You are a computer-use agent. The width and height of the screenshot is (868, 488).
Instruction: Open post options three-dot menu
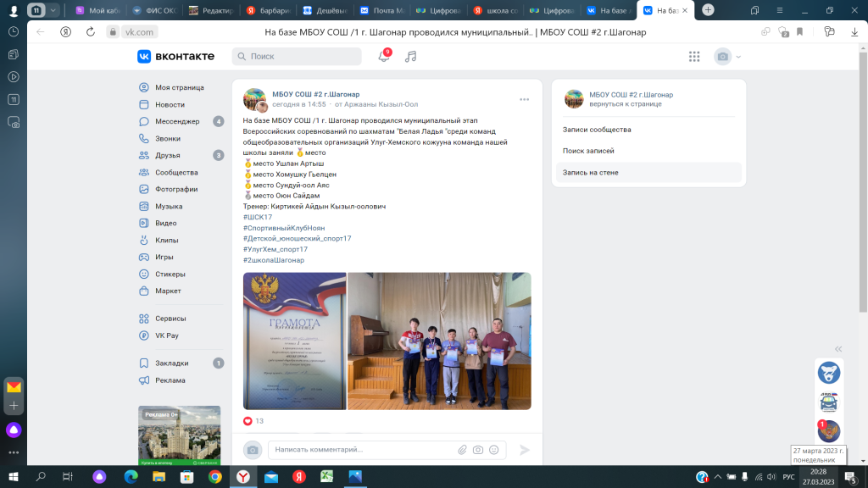(524, 99)
